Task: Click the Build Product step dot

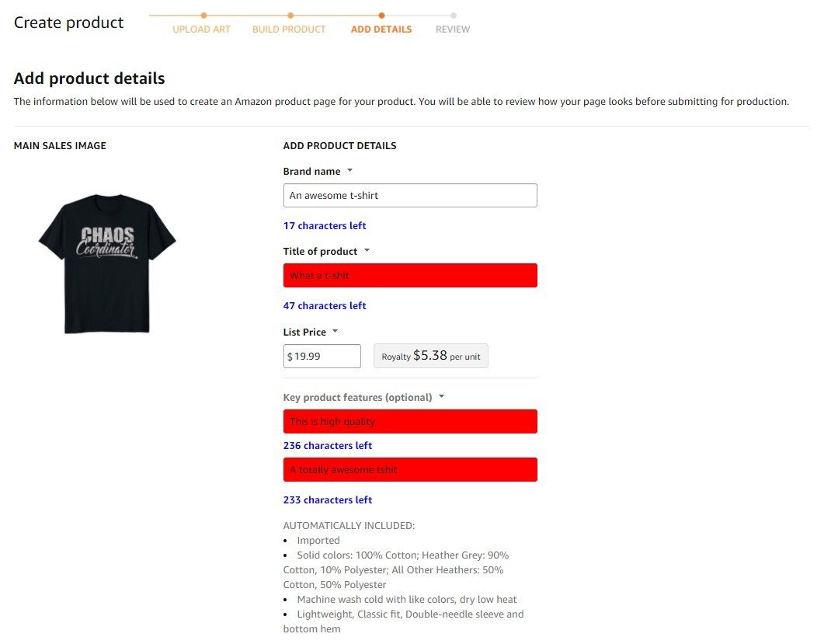Action: [x=290, y=16]
